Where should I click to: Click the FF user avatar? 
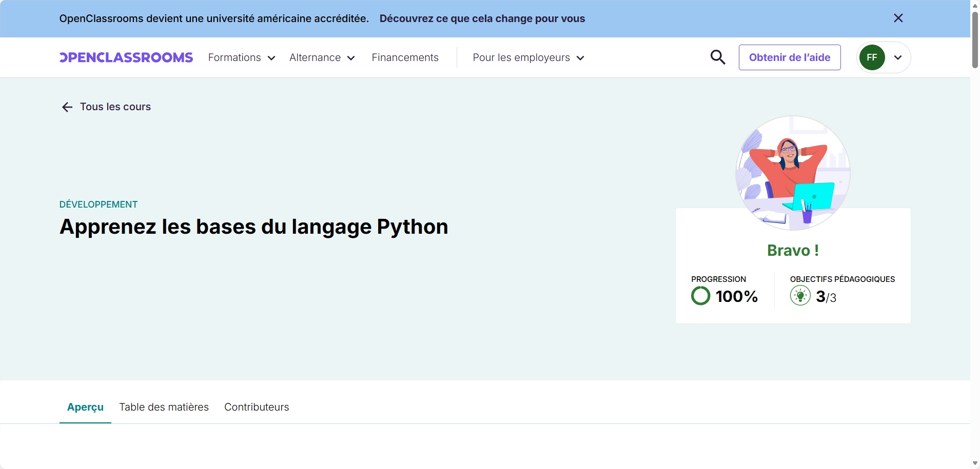(x=872, y=57)
